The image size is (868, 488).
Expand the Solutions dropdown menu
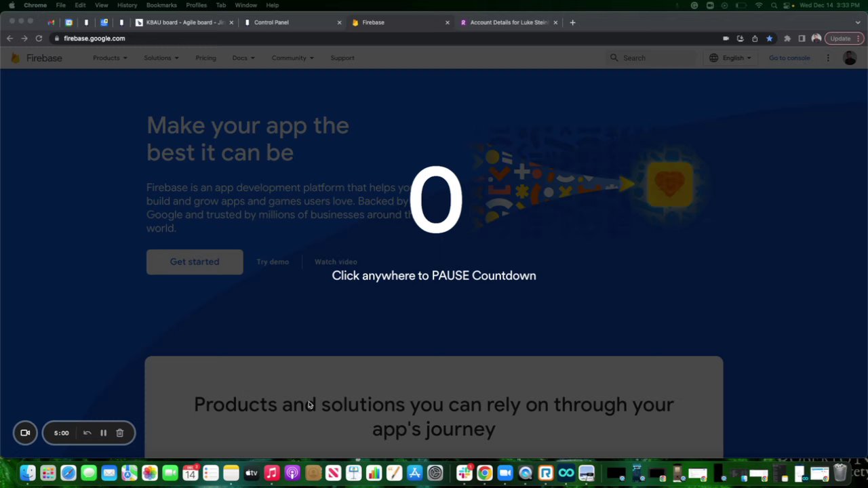[161, 58]
